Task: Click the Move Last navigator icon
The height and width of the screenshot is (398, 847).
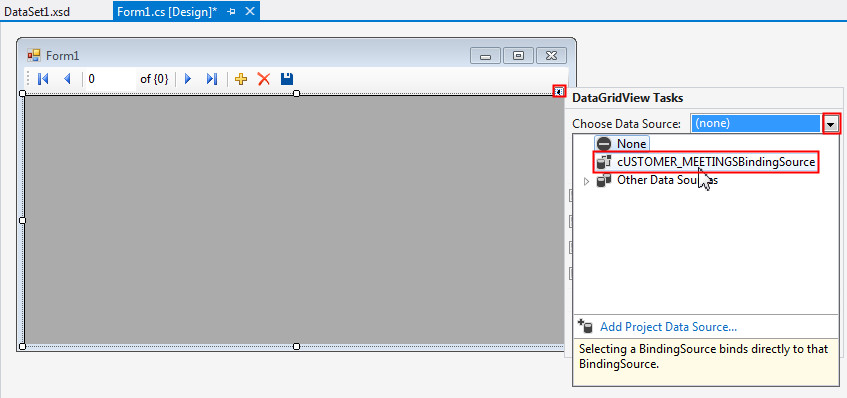Action: point(212,79)
